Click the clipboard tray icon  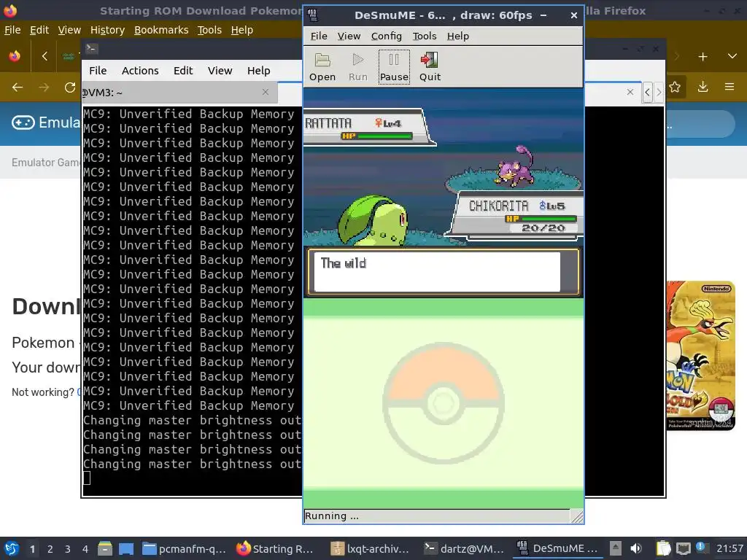click(662, 549)
